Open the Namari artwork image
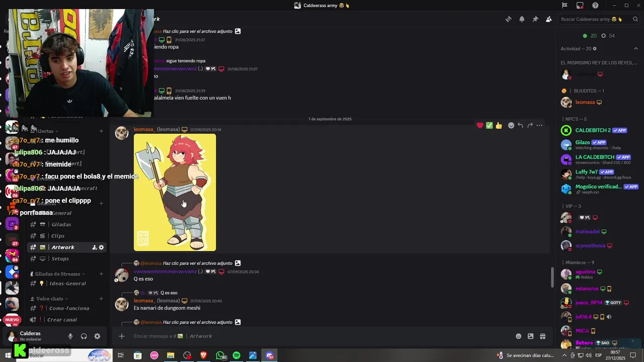The image size is (644, 362). (x=175, y=192)
